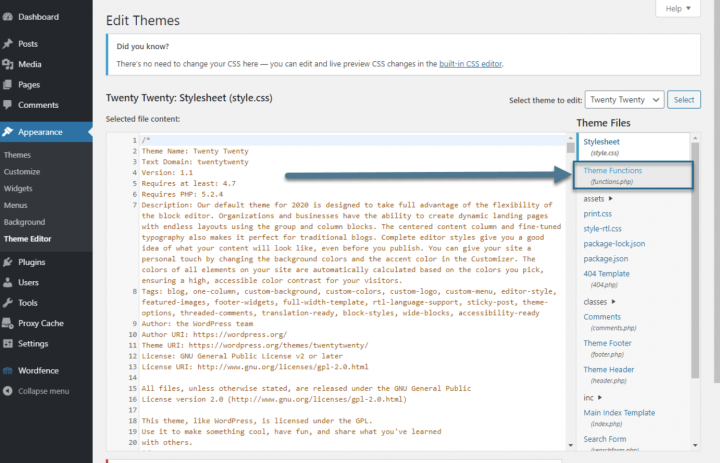Click the Settings sliders icon
Viewport: 720px width, 463px height.
pos(7,344)
